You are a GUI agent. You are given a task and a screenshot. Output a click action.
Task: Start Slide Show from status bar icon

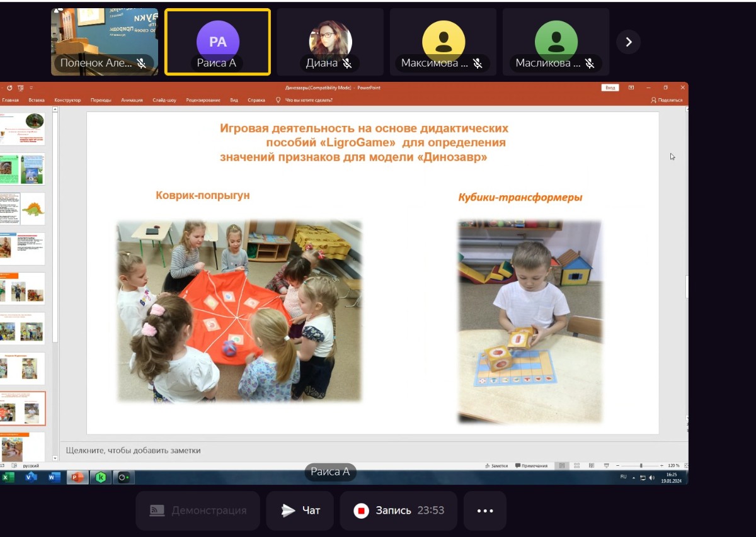click(607, 465)
